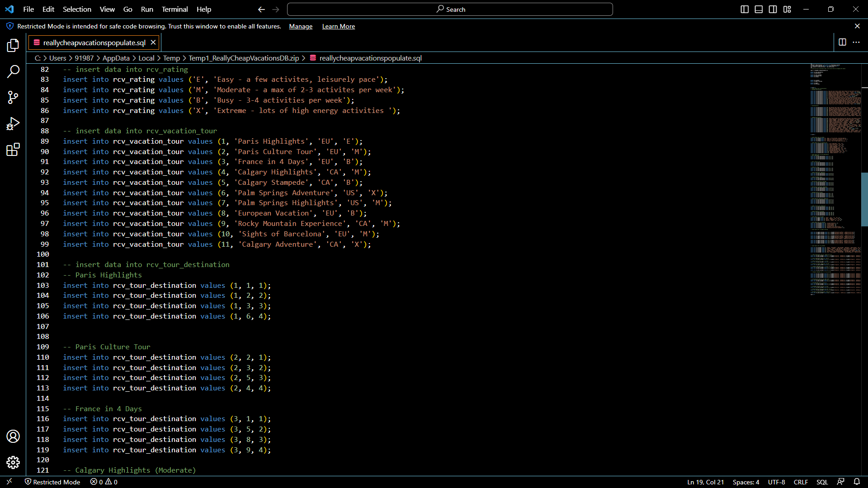Open the Accounts menu icon

click(13, 436)
